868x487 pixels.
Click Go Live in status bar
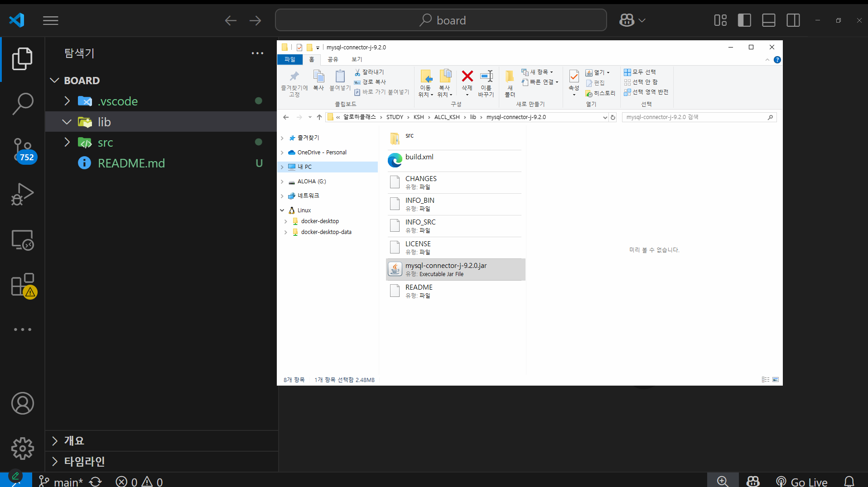tap(801, 481)
